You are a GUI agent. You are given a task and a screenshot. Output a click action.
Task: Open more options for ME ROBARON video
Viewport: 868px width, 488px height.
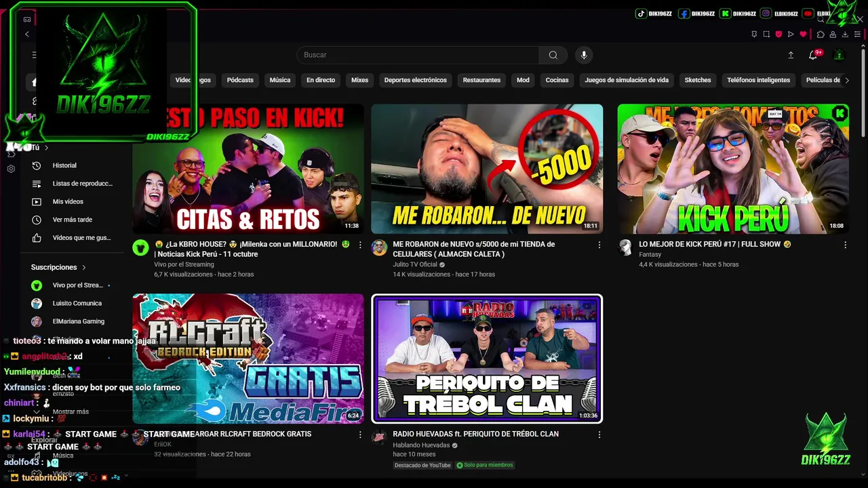coord(599,245)
